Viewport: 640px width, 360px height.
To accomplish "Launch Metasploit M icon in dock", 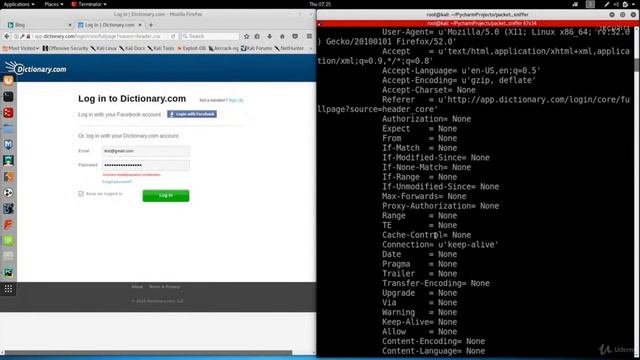I will (8, 144).
